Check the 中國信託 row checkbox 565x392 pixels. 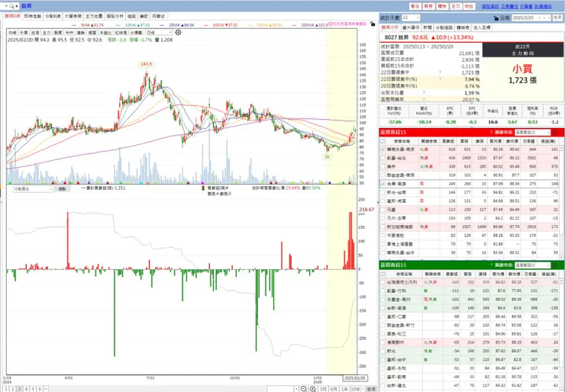(x=383, y=236)
